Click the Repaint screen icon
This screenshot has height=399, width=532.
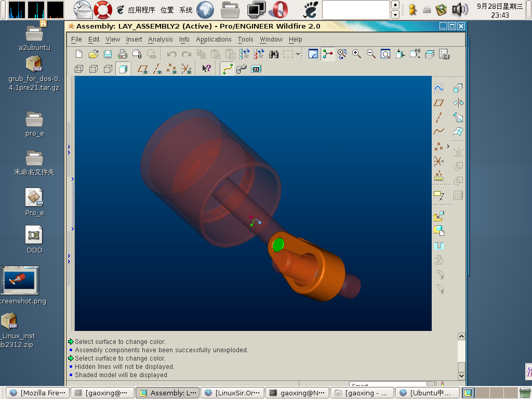click(x=313, y=54)
